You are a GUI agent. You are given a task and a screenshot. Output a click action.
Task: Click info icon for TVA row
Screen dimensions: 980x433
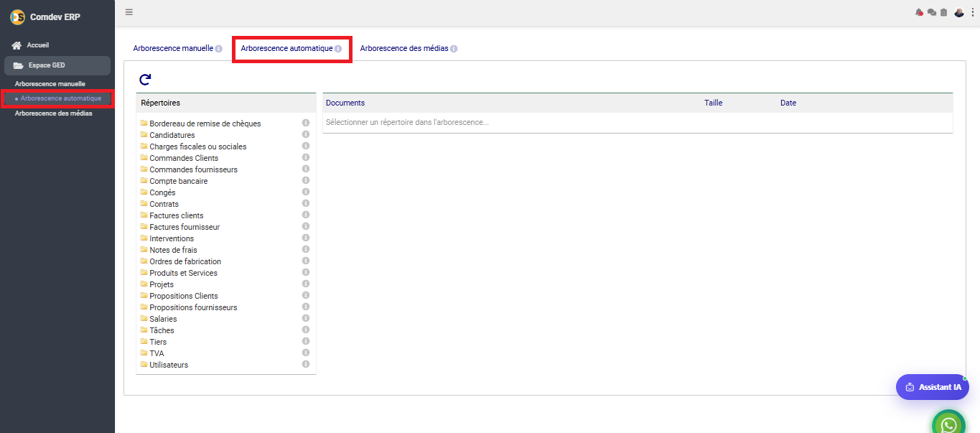(x=306, y=353)
